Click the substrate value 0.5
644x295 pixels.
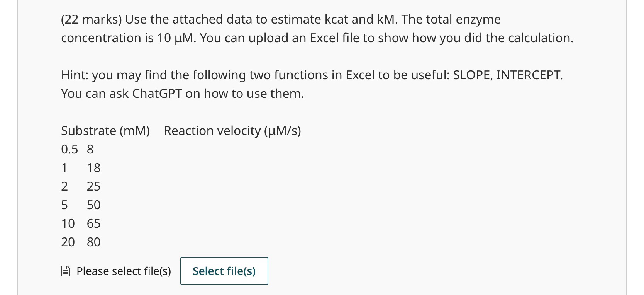pyautogui.click(x=69, y=149)
